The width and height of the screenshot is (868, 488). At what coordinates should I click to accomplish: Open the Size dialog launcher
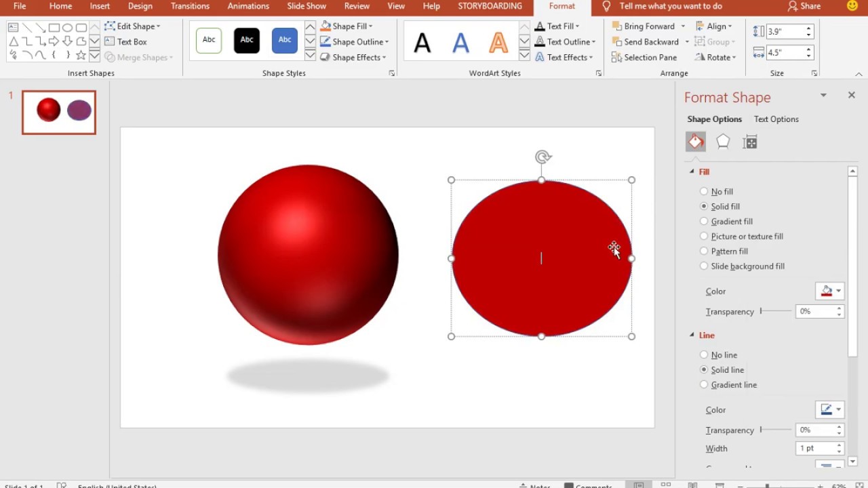click(x=814, y=73)
